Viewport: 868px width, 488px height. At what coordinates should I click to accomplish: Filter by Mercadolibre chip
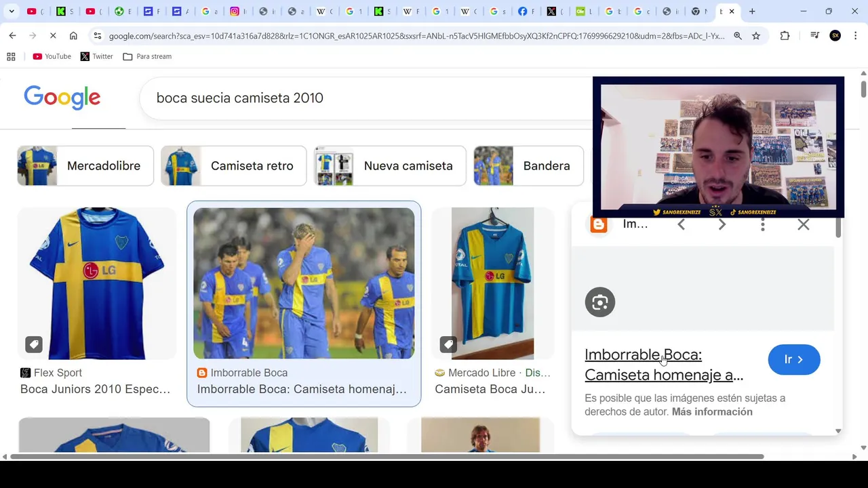(x=85, y=165)
